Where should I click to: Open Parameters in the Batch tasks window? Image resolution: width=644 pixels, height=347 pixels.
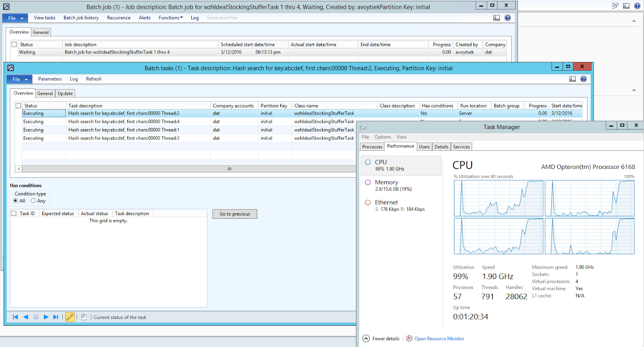click(x=50, y=79)
